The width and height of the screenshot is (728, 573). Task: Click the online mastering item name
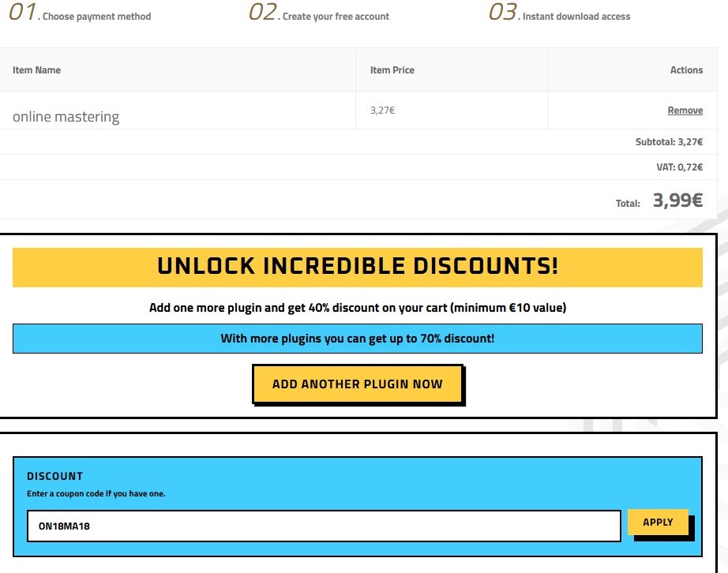66,117
